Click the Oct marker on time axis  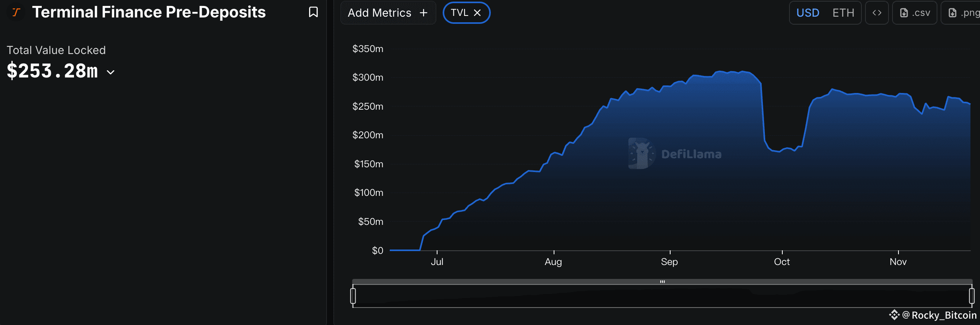(782, 262)
